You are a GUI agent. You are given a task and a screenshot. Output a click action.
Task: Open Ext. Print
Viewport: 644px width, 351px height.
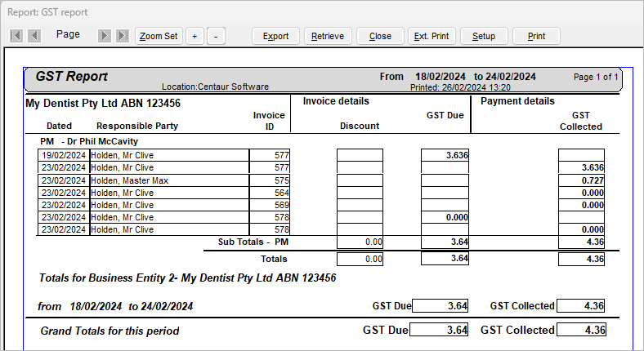pos(432,36)
